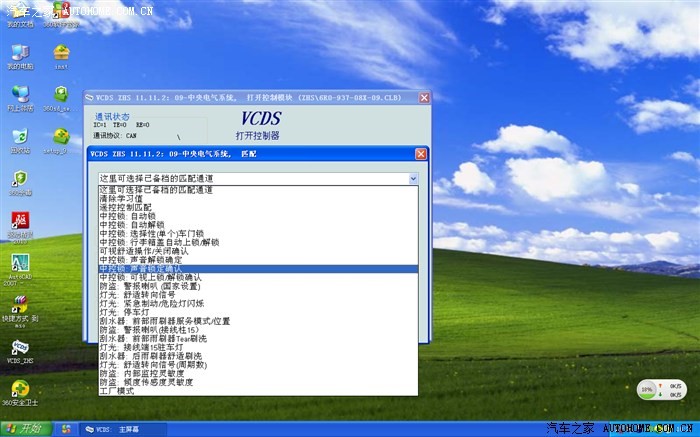Select 清除学习值 in the list

tap(258, 199)
